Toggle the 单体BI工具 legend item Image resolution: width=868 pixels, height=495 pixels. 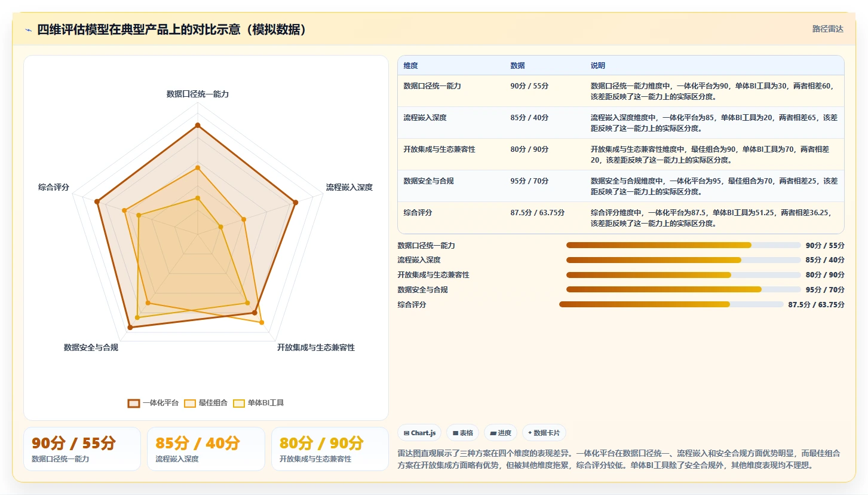(x=258, y=403)
